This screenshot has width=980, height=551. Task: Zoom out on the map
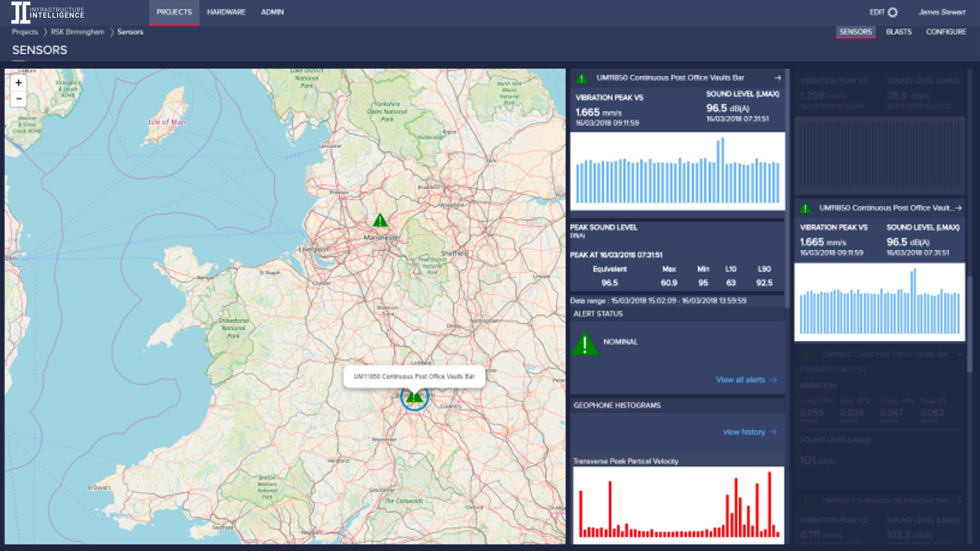19,99
